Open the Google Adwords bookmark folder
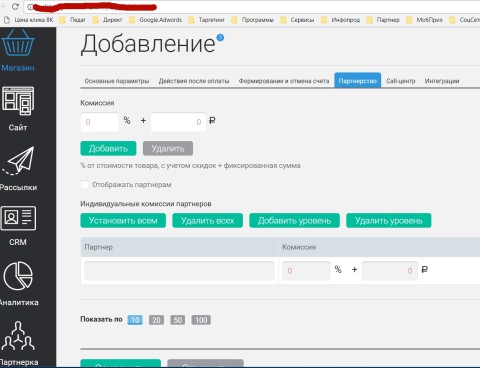480x368 pixels. tap(155, 20)
